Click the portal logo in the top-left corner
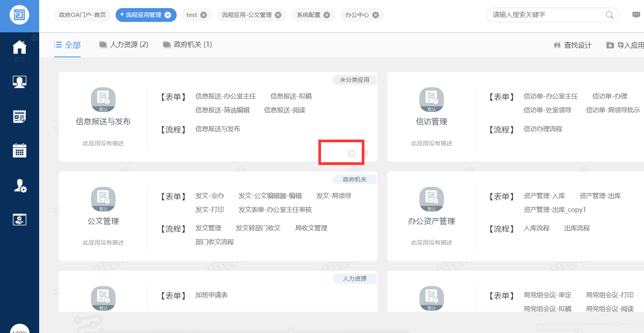Screen dimensions: 644x333 19,15
